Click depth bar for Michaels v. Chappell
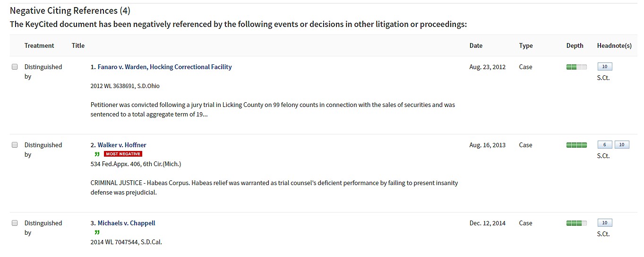644x257 pixels. point(576,223)
